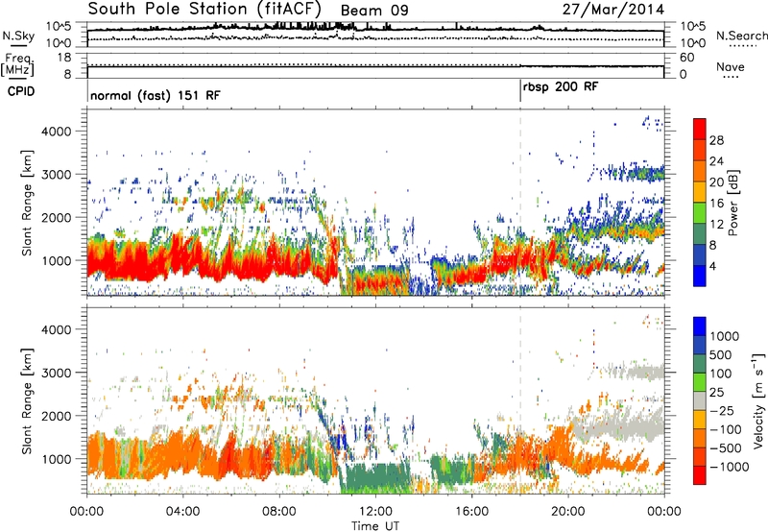Click the 'CPID' row label

pos(21,91)
